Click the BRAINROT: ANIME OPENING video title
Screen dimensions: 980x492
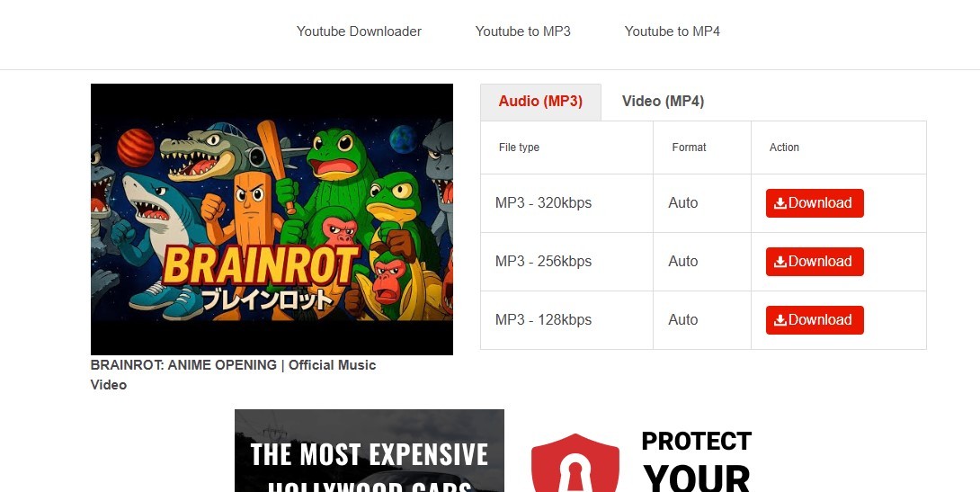pyautogui.click(x=233, y=374)
